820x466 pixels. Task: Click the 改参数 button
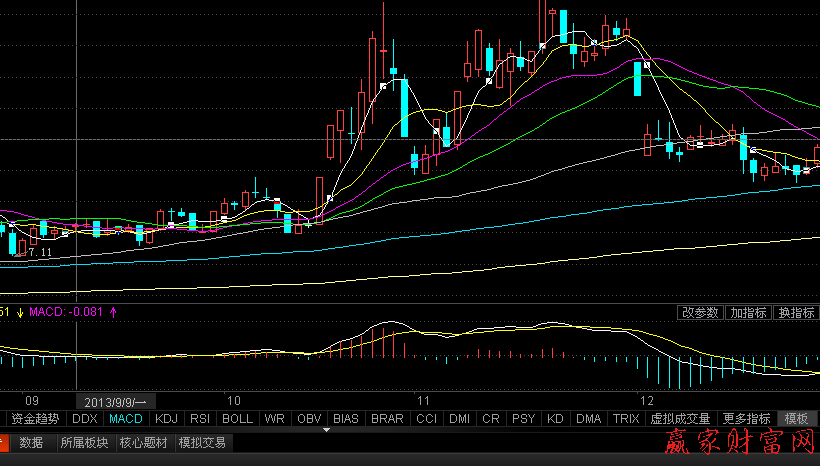coord(700,313)
